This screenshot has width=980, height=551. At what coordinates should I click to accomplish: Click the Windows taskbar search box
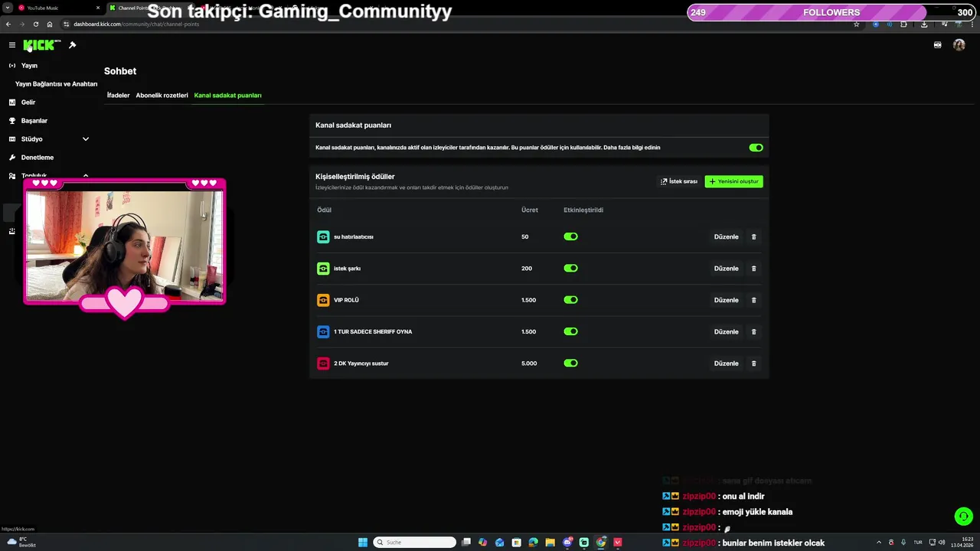[x=414, y=543]
